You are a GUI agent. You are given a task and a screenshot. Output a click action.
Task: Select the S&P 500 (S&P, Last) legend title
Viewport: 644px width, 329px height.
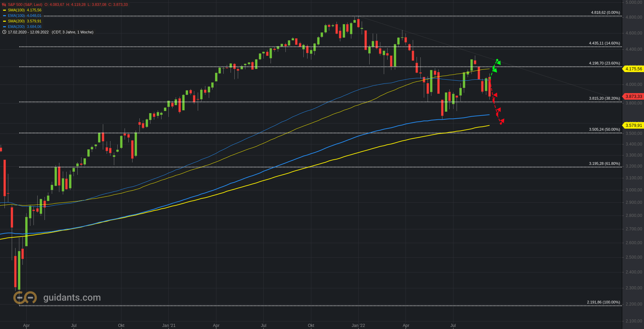coord(25,4)
